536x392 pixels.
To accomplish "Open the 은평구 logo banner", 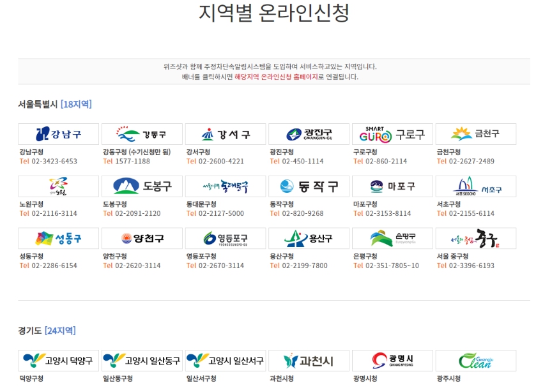I will (x=392, y=238).
